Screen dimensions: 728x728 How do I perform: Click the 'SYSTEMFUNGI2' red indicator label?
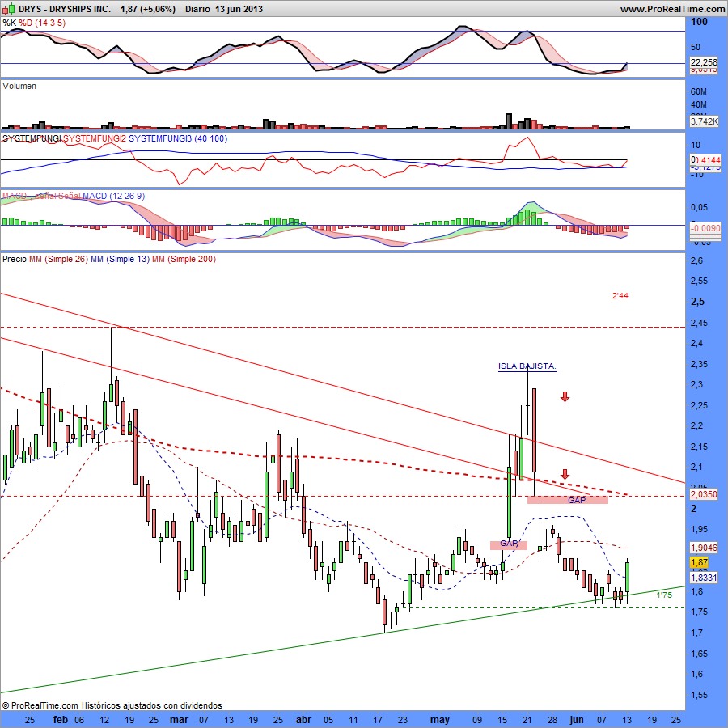pos(95,138)
